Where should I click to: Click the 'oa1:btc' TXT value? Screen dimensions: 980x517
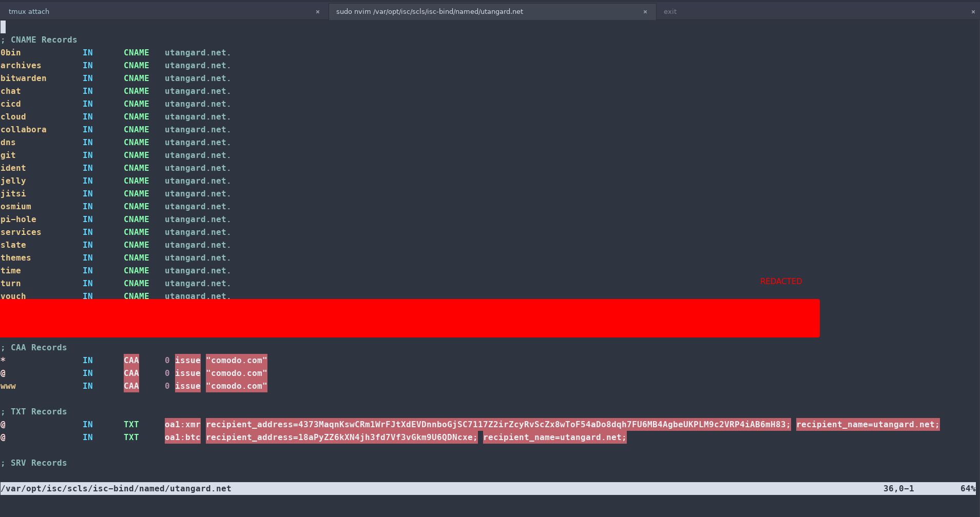click(x=183, y=438)
